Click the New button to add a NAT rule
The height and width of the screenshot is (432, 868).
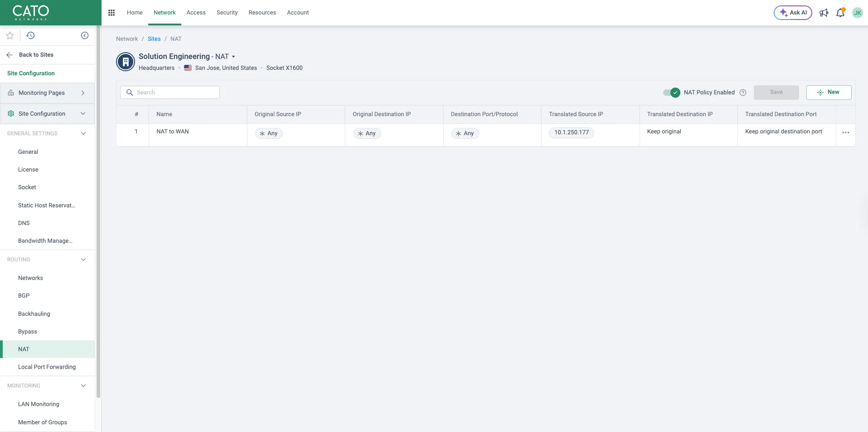(829, 92)
